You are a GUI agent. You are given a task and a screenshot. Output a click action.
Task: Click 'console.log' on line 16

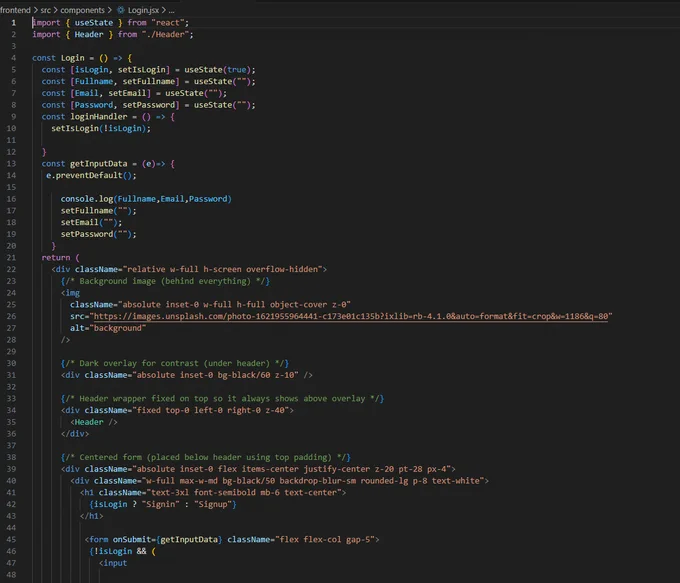point(87,199)
